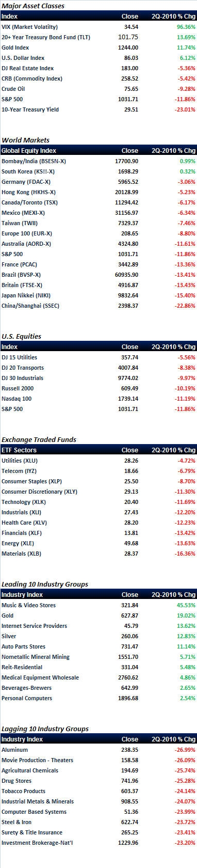This screenshot has height=868, width=197.
Task: Select the Bombay/India (BSESN-X) row
Action: [98, 161]
